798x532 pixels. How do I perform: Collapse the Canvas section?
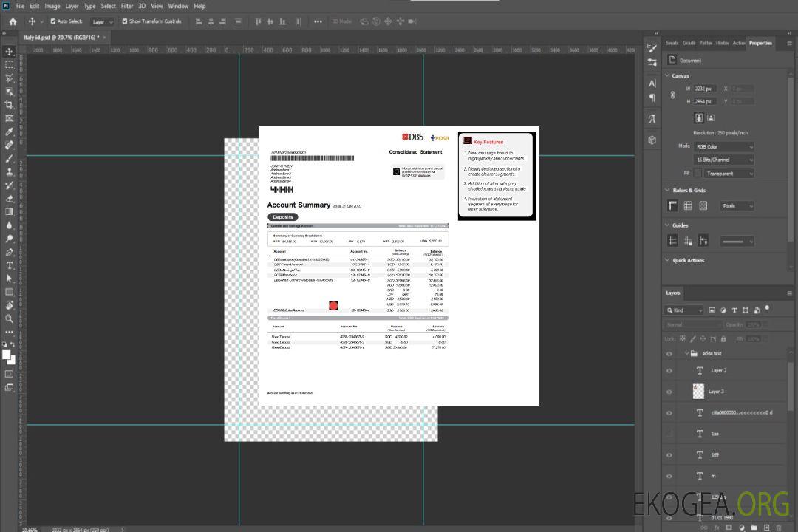(667, 75)
